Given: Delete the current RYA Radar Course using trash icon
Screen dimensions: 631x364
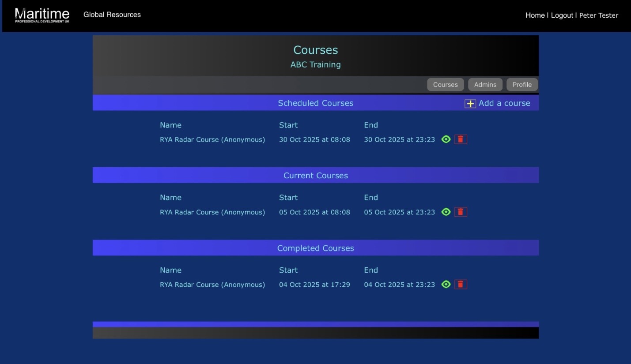Looking at the screenshot, I should click(x=461, y=211).
